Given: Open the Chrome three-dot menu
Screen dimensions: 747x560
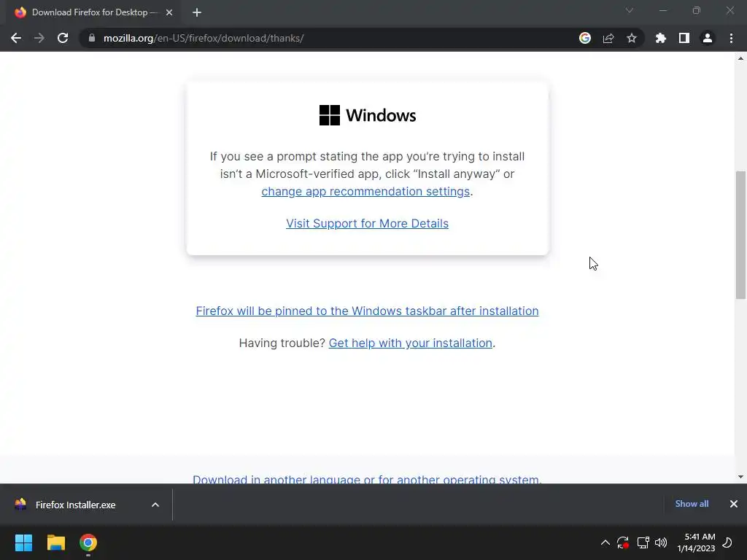Looking at the screenshot, I should (x=731, y=38).
